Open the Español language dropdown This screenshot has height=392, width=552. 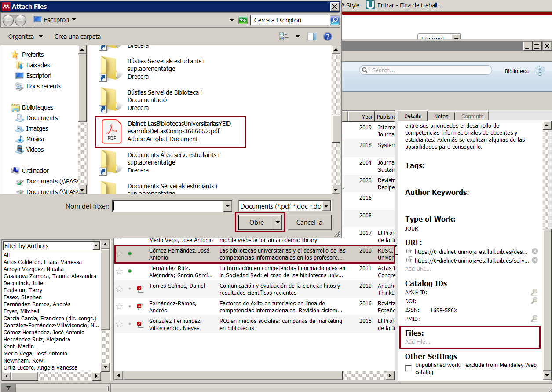pyautogui.click(x=456, y=38)
